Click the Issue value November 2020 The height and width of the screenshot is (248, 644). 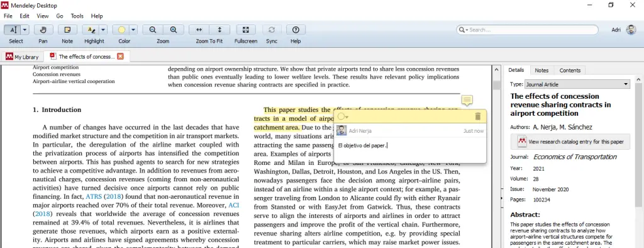coord(551,189)
